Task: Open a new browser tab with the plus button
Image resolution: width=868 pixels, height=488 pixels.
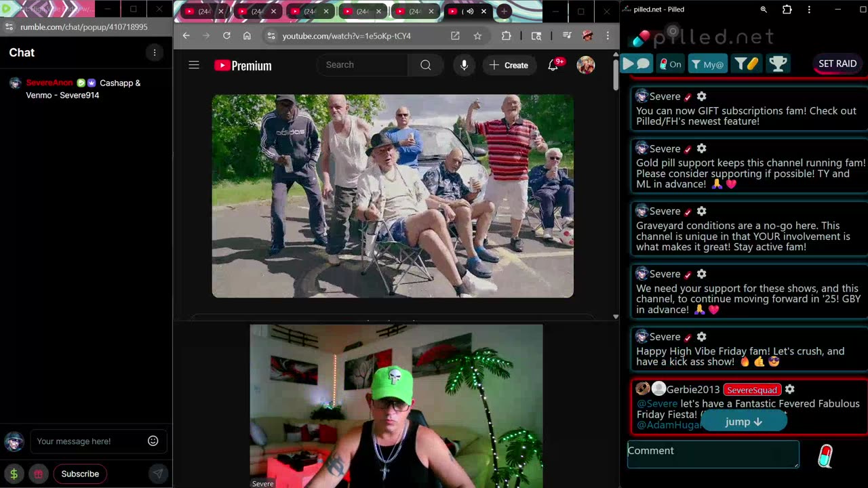Action: (504, 12)
